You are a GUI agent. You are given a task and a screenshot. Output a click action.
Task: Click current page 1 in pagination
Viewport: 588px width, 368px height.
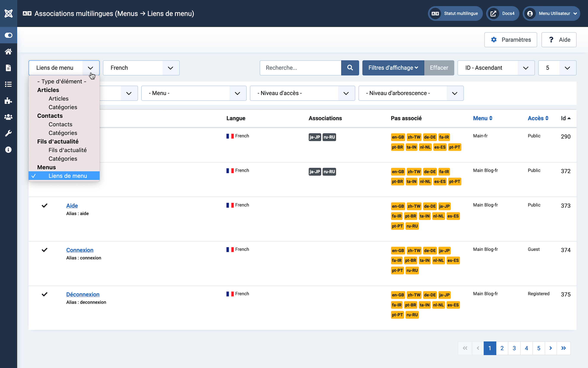tap(490, 348)
